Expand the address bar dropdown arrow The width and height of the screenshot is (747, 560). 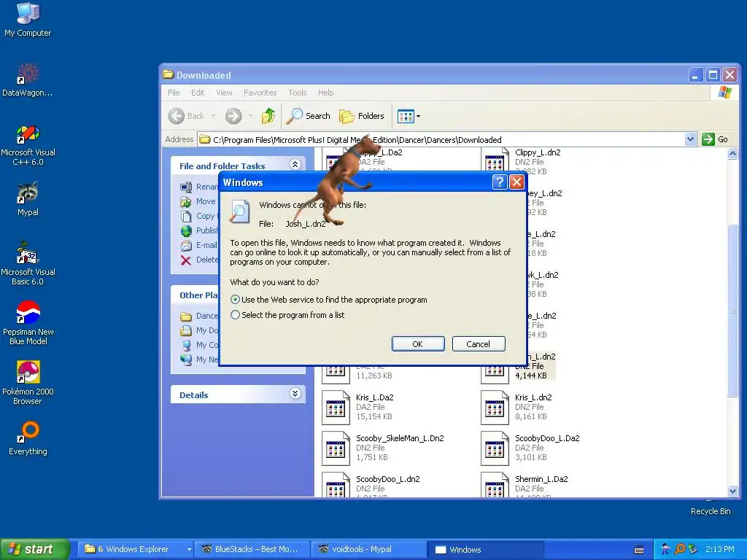[690, 139]
